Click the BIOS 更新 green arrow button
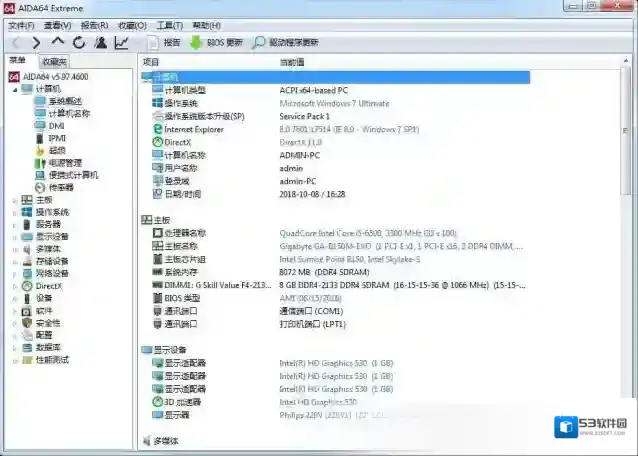The height and width of the screenshot is (456, 638). (x=216, y=43)
